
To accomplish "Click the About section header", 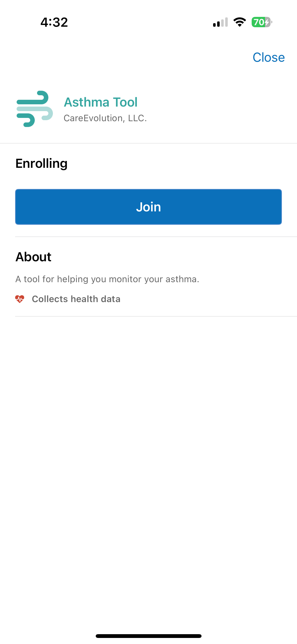I will [33, 257].
